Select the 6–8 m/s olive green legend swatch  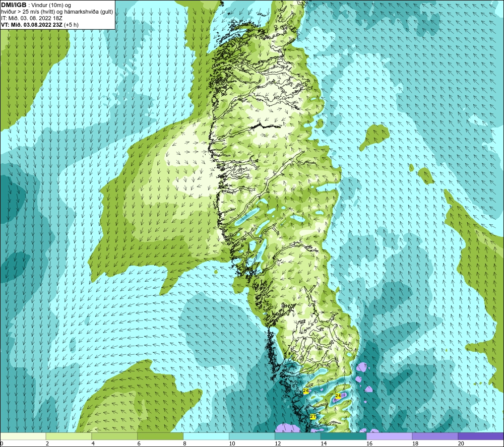click(x=160, y=436)
